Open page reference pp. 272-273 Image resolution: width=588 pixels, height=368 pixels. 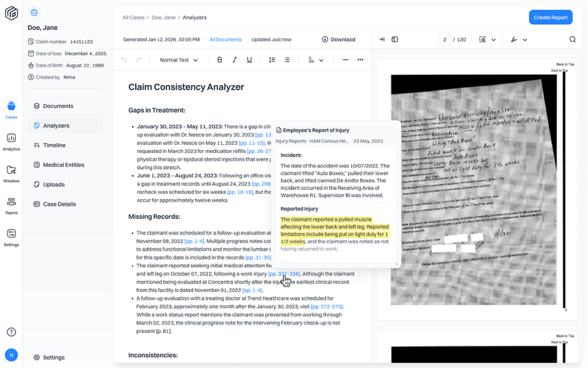tap(327, 306)
